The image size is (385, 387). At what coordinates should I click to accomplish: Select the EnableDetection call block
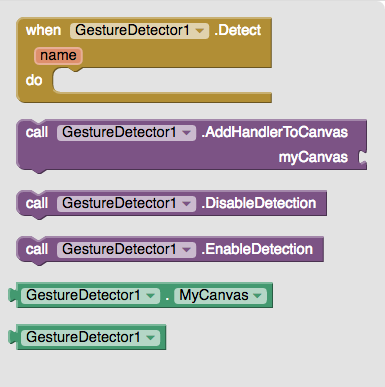pos(170,250)
